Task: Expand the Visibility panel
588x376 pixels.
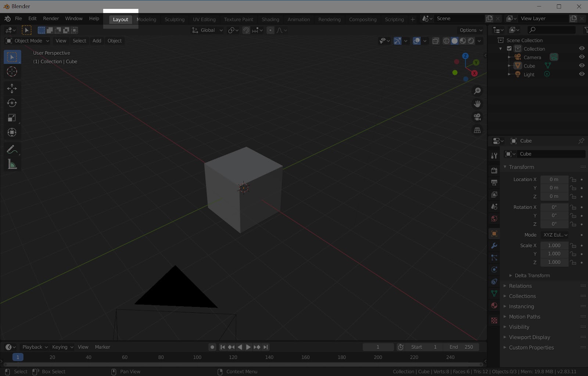Action: click(519, 327)
